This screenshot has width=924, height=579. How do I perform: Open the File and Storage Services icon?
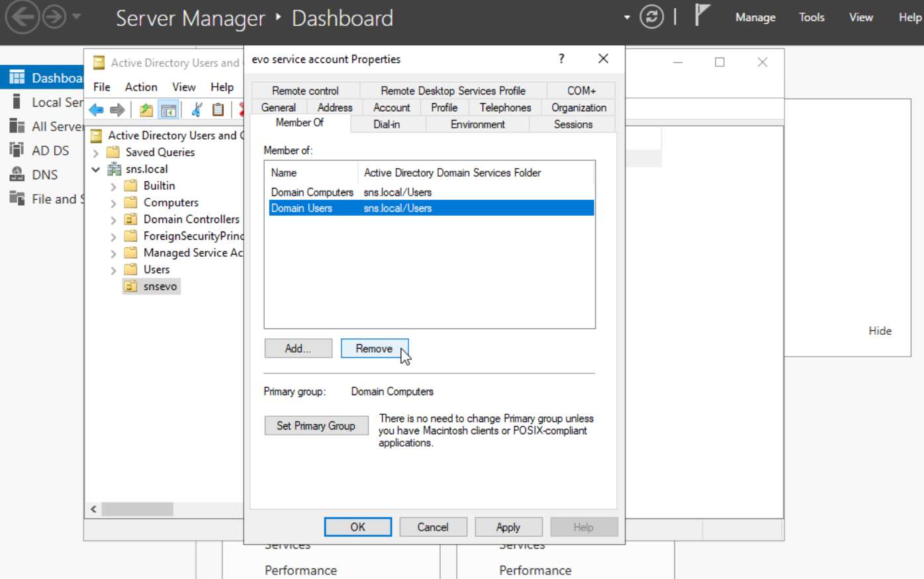click(x=17, y=199)
